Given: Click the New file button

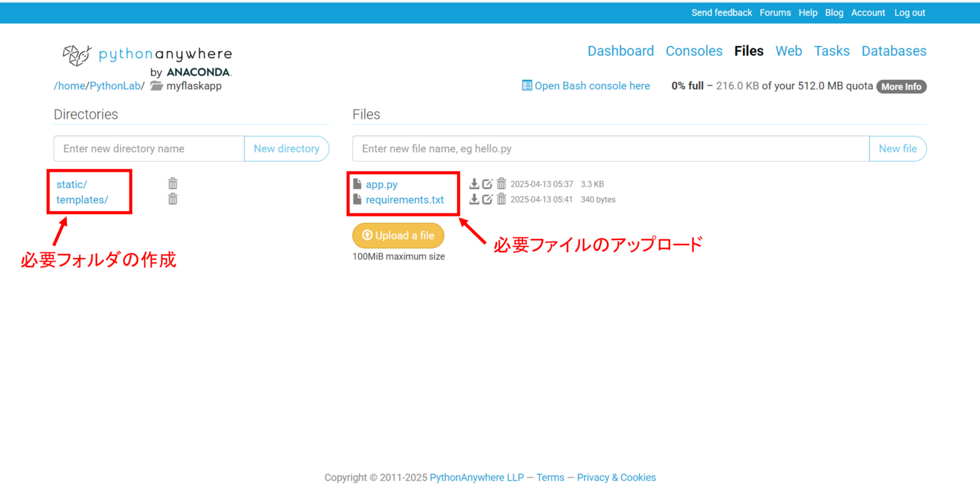Looking at the screenshot, I should tap(897, 149).
